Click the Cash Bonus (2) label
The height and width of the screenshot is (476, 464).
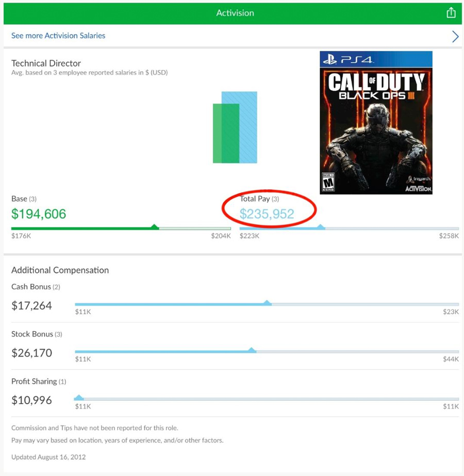click(x=36, y=287)
